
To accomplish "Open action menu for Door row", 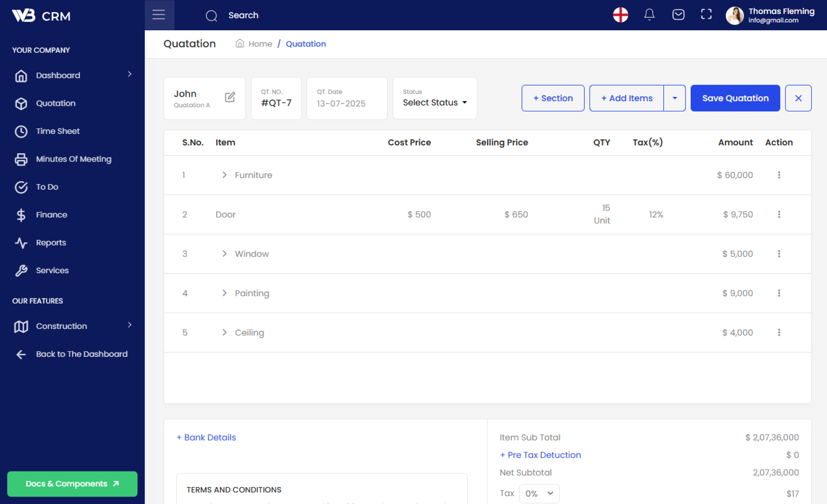I will click(x=779, y=214).
